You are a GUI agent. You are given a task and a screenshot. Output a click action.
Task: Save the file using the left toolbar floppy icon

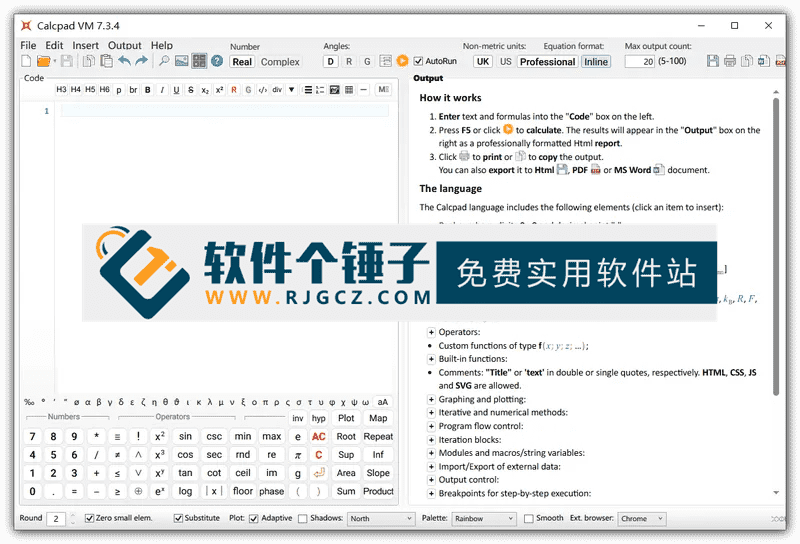(66, 61)
